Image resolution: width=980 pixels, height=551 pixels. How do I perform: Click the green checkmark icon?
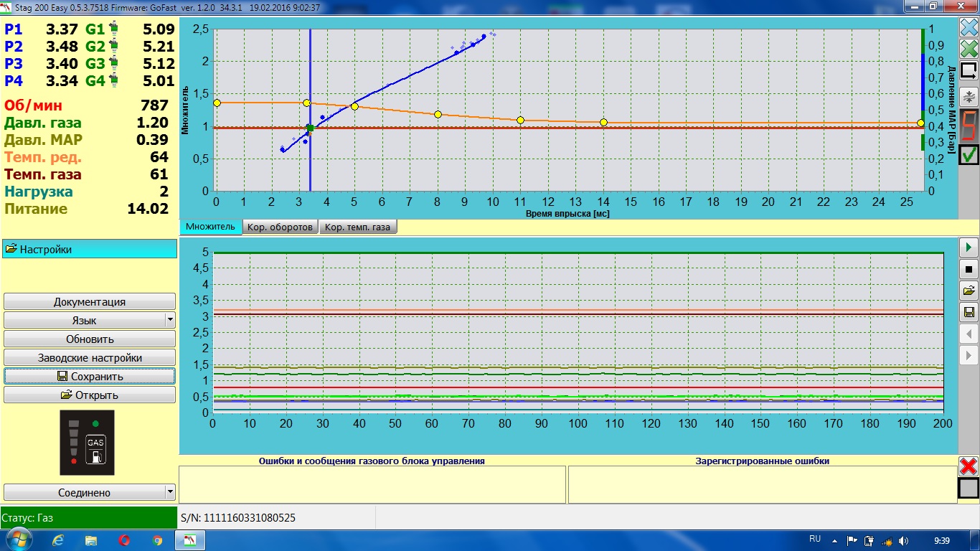969,154
